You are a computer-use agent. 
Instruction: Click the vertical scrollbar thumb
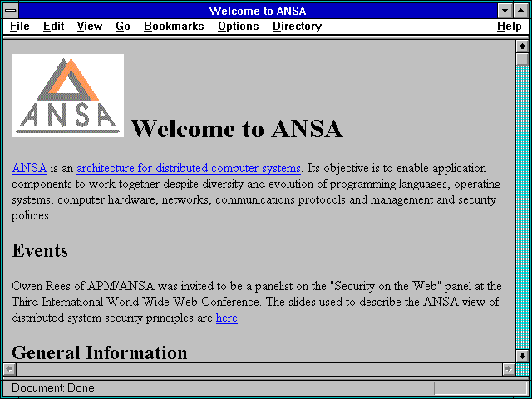point(522,59)
